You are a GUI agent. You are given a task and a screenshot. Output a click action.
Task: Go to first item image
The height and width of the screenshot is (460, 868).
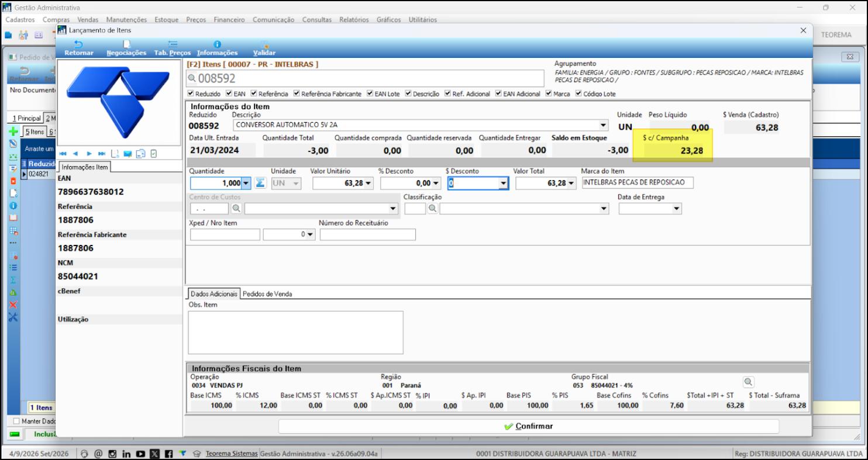point(63,154)
